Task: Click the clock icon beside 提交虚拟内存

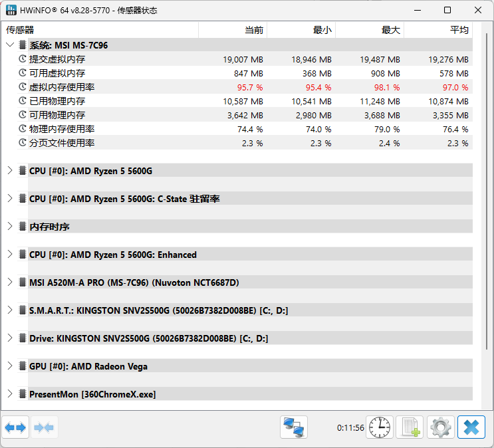Action: [23, 59]
